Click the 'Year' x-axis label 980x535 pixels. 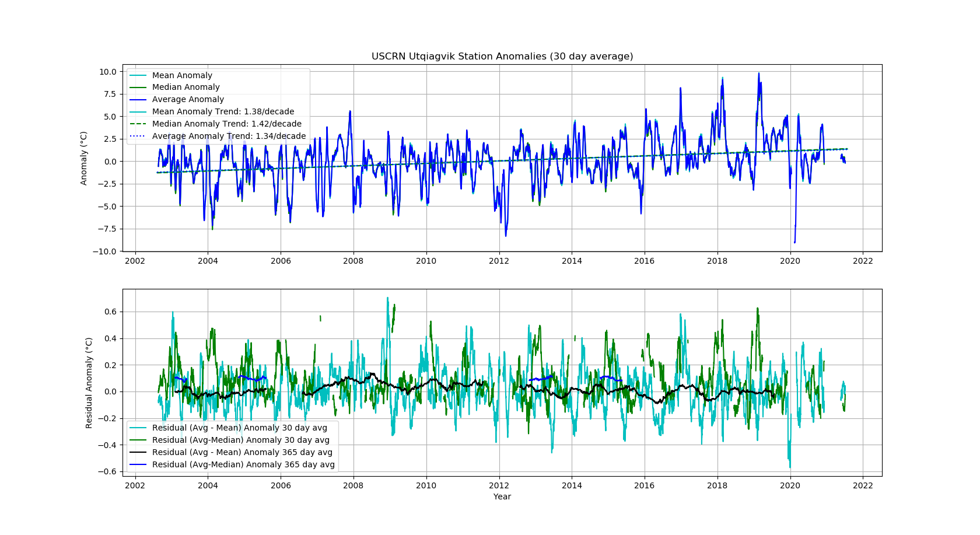pyautogui.click(x=502, y=497)
